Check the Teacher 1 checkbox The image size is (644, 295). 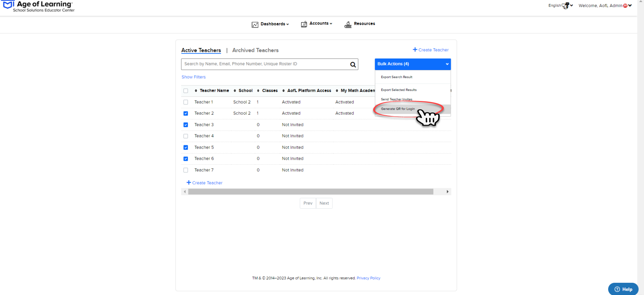click(x=186, y=102)
